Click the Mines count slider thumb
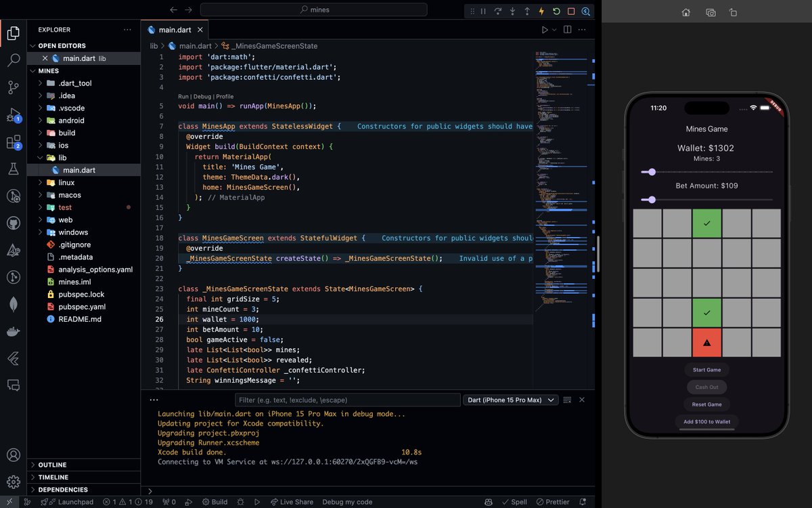This screenshot has height=508, width=812. [652, 172]
